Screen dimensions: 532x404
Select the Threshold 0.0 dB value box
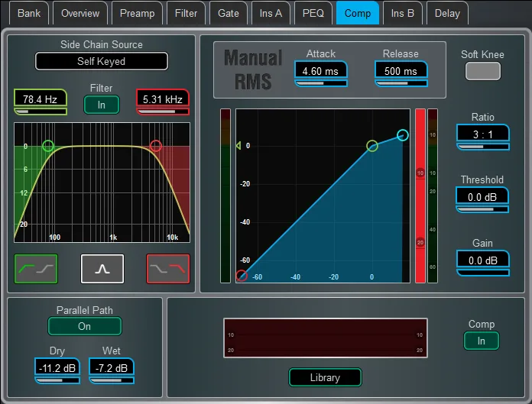(x=482, y=197)
